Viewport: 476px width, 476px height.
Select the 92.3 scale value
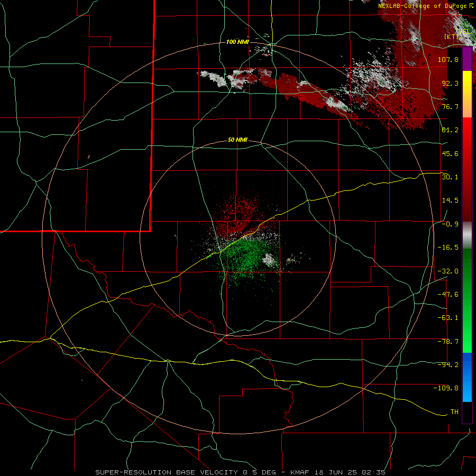pyautogui.click(x=450, y=83)
